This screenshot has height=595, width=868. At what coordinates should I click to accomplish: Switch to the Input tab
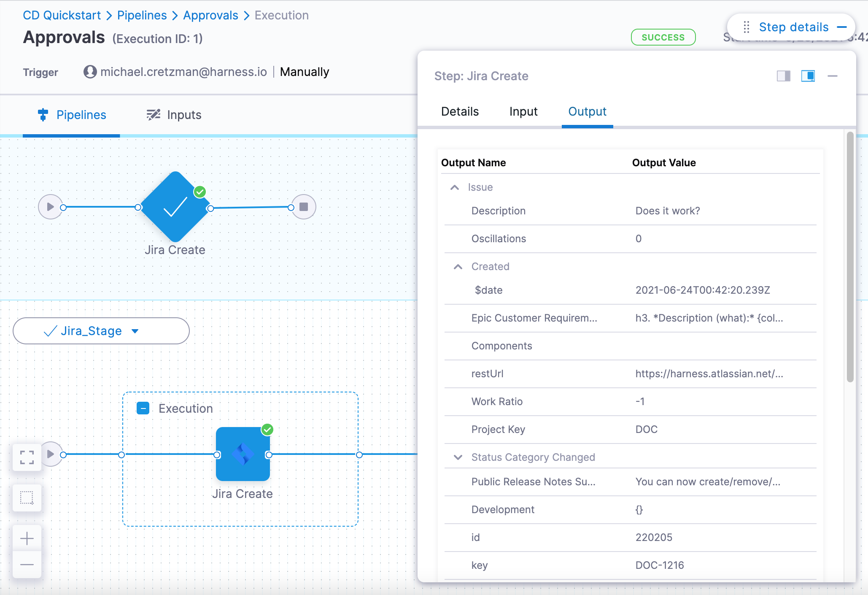pyautogui.click(x=523, y=111)
